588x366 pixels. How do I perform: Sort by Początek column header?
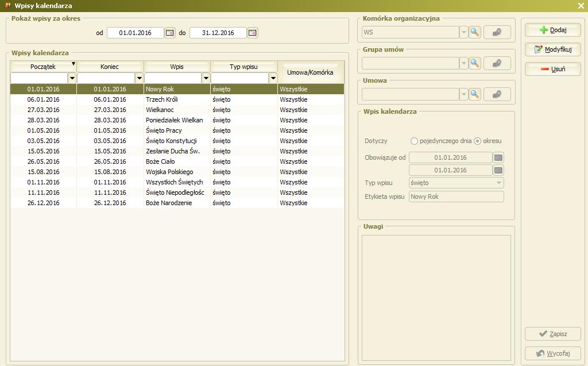tap(43, 67)
